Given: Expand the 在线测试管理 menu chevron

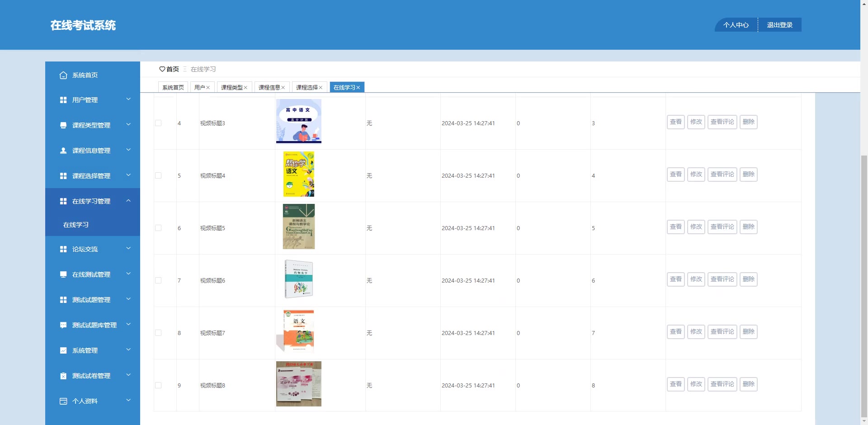Looking at the screenshot, I should tap(128, 274).
